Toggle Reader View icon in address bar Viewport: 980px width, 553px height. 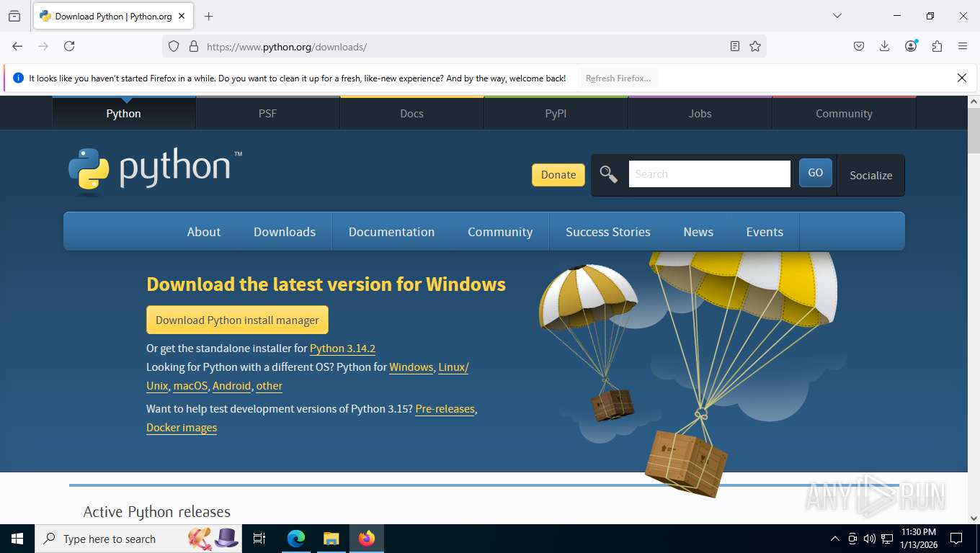click(735, 46)
